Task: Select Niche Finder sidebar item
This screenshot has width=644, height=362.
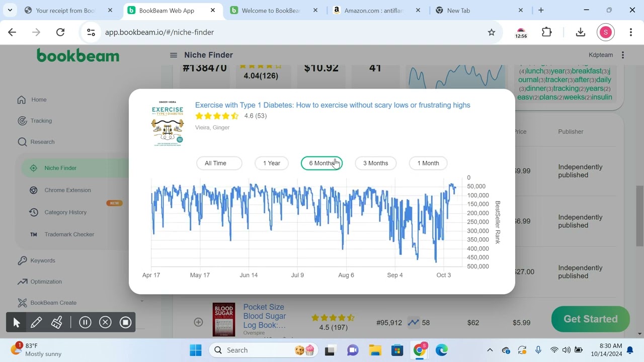Action: coord(75,168)
